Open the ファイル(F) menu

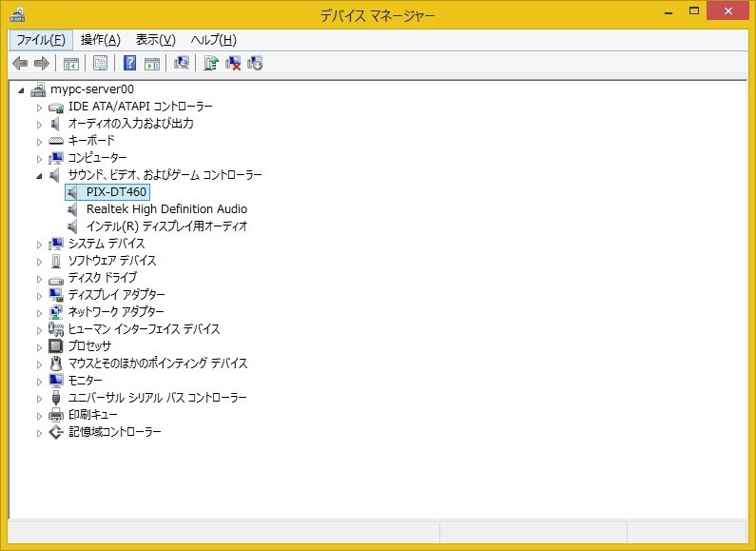(41, 40)
